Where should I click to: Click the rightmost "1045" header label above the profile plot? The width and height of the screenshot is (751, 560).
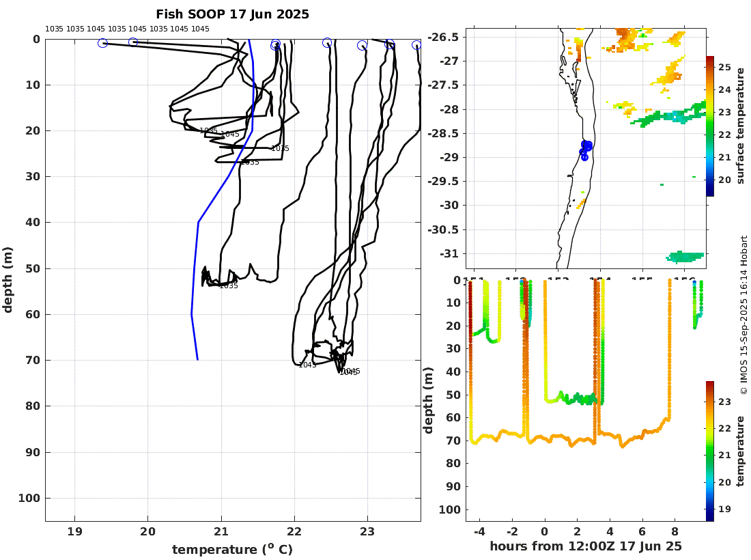coord(200,29)
